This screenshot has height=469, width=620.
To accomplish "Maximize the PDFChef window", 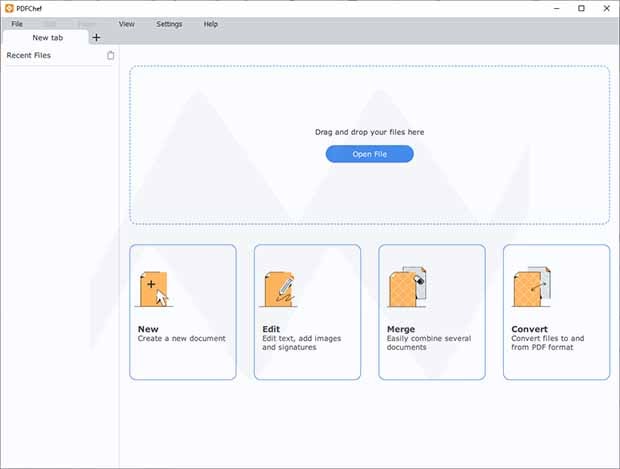I will point(582,8).
